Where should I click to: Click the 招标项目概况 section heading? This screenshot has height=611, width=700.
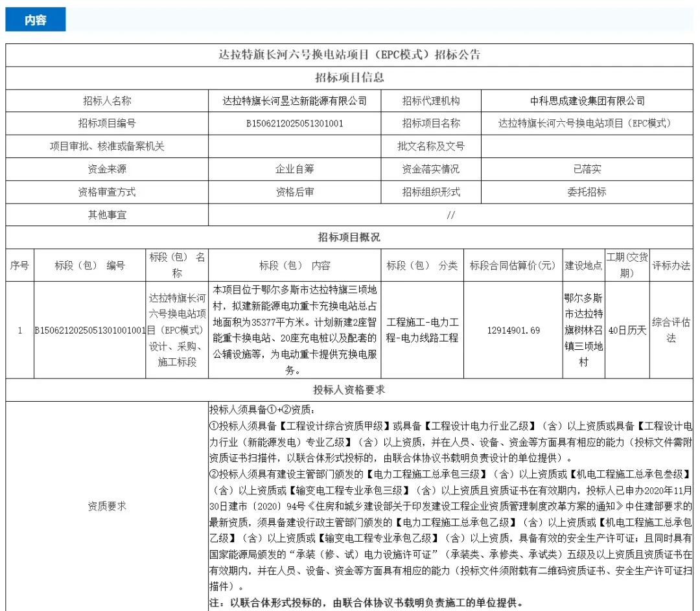point(349,237)
